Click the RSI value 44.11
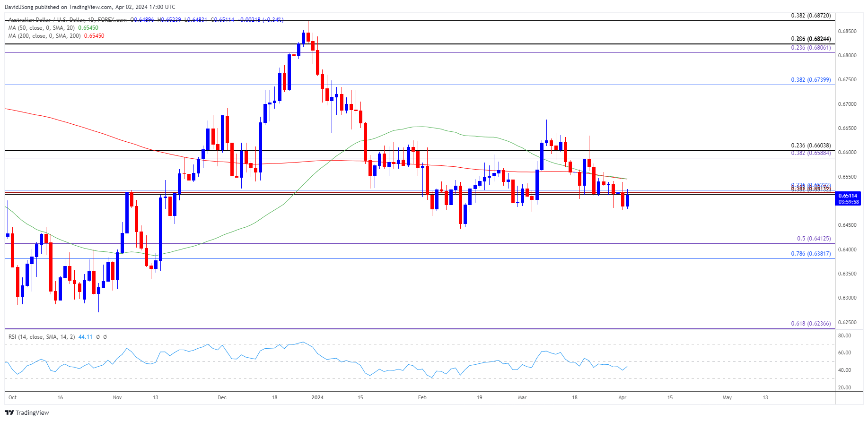Viewport: 868px width, 421px height. (85, 337)
